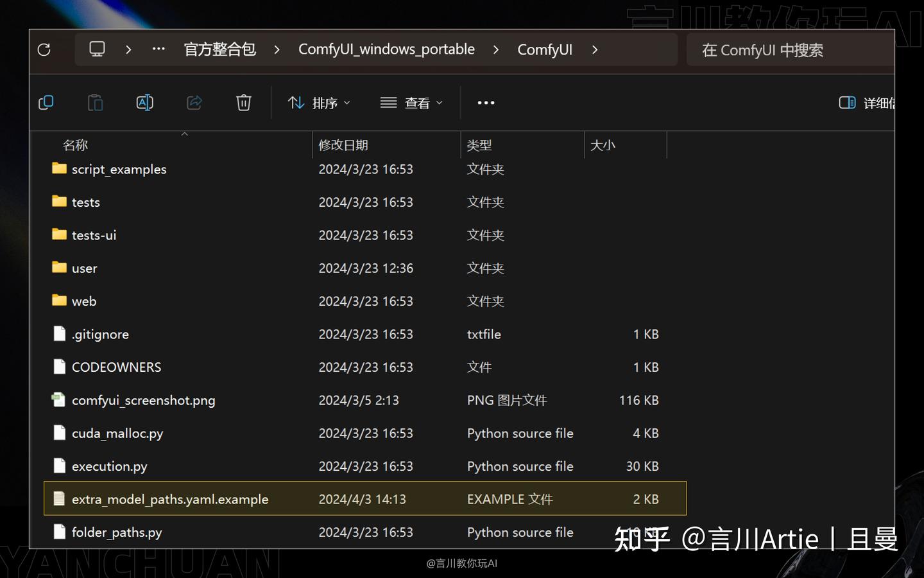Click the share icon in toolbar
Viewport: 924px width, 578px height.
(x=194, y=103)
